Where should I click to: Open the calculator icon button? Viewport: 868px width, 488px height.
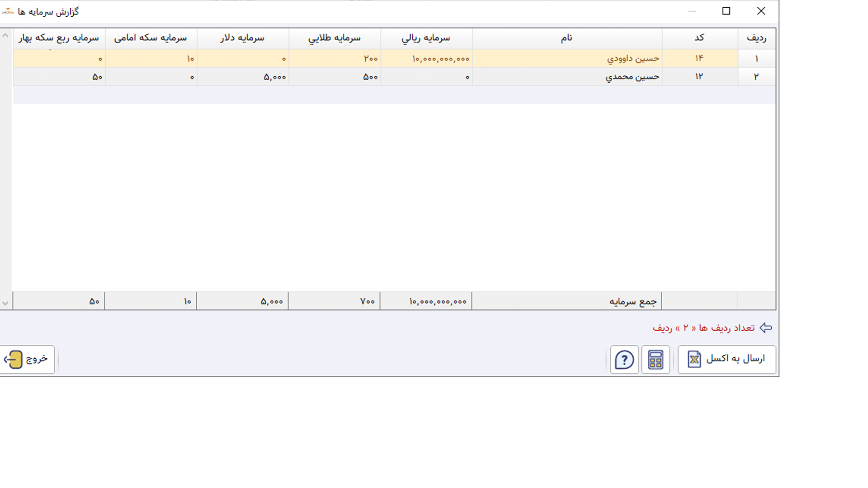coord(656,360)
